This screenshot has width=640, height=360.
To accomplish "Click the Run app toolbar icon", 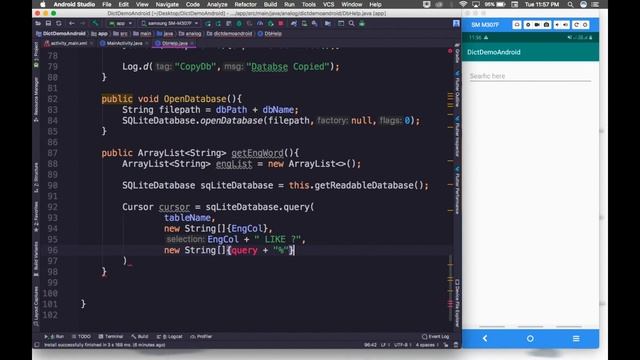I will (x=208, y=24).
